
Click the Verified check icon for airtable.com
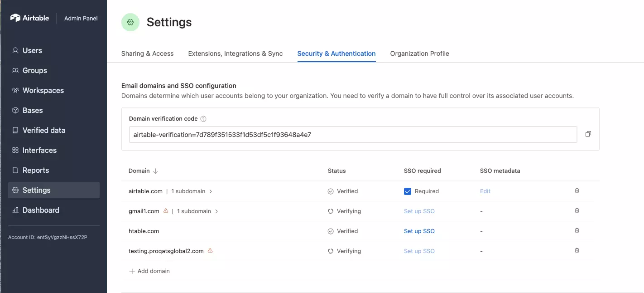click(x=331, y=191)
